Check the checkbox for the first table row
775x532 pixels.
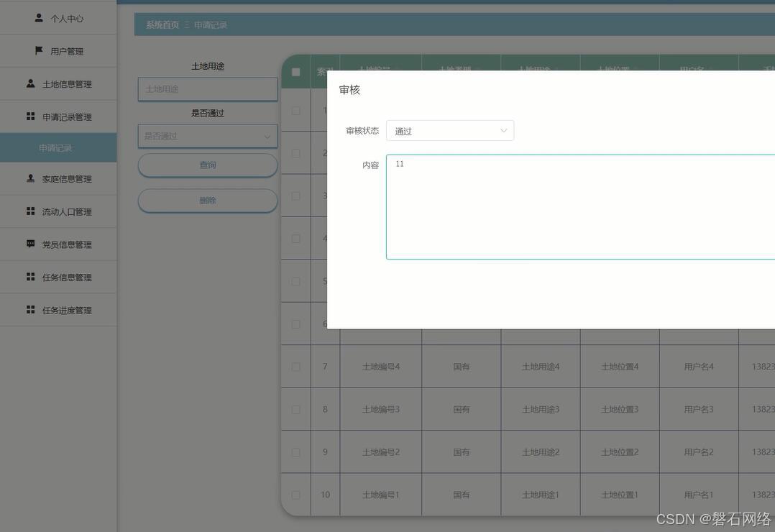pyautogui.click(x=295, y=111)
